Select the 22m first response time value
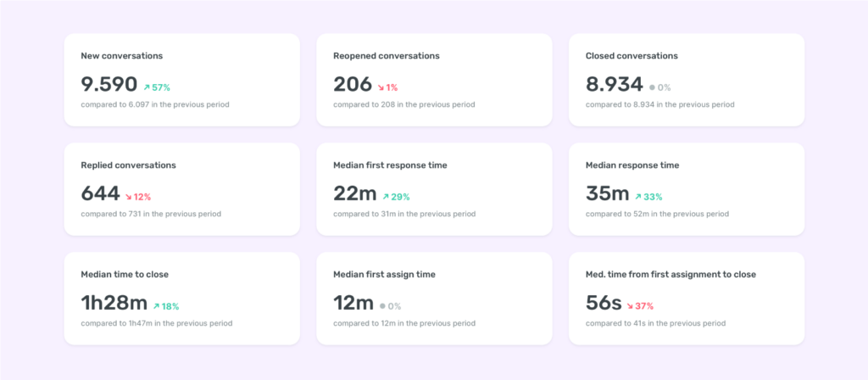 pos(355,193)
